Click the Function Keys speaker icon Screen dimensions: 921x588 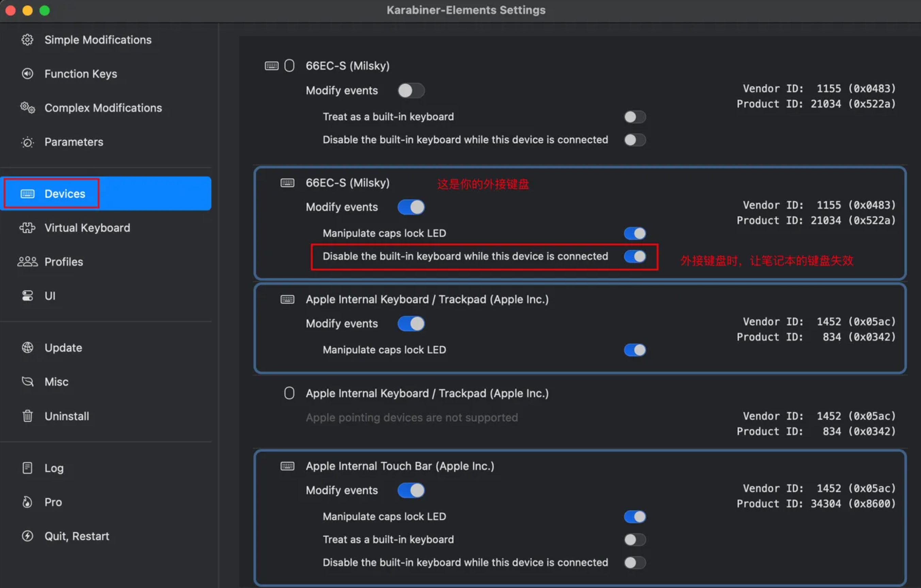pos(27,74)
